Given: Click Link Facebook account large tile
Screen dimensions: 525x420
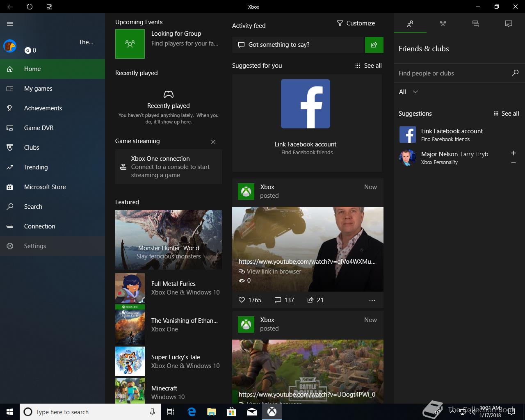Looking at the screenshot, I should click(307, 123).
